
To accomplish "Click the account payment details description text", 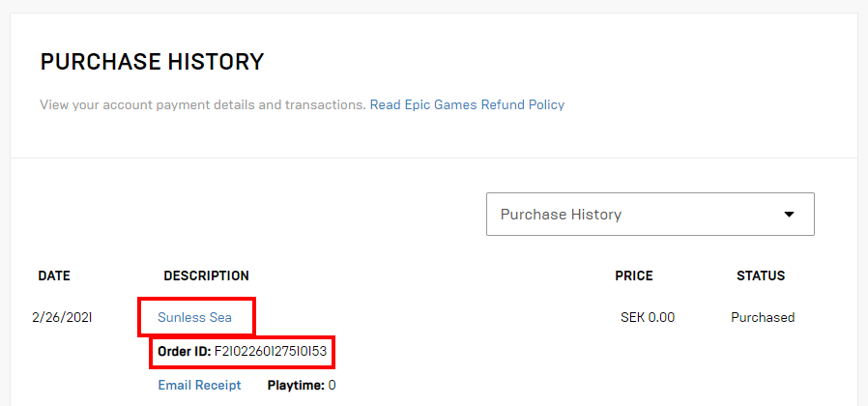I will 203,104.
